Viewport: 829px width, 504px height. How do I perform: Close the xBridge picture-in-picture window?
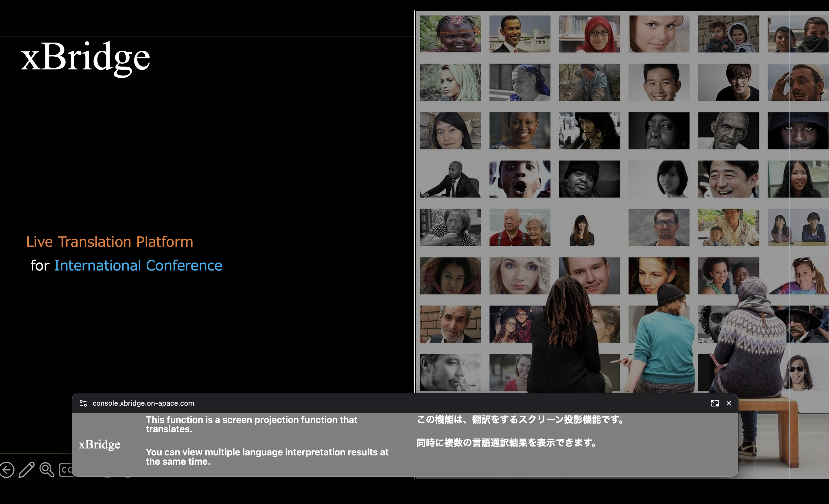tap(729, 403)
